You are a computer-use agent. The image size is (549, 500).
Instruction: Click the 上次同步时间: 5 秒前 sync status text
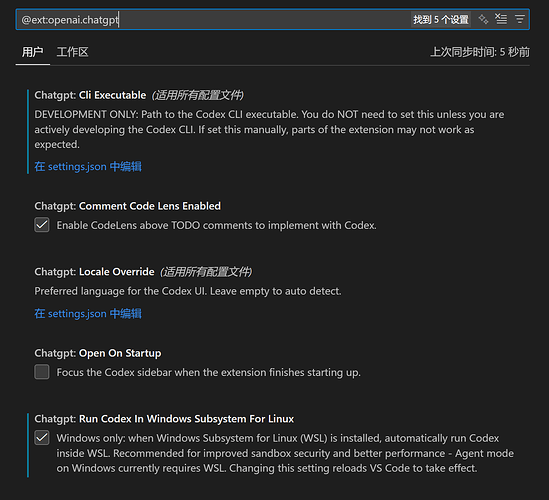pos(480,52)
